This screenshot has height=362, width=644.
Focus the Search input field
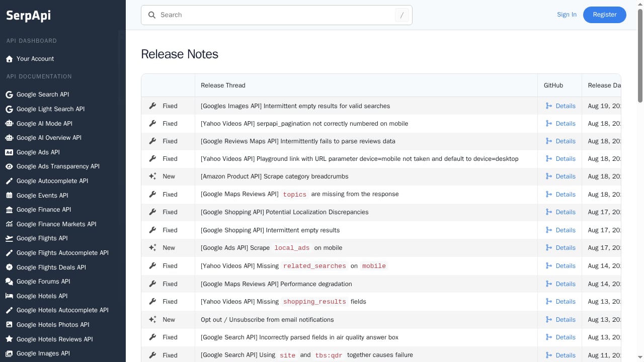[276, 15]
